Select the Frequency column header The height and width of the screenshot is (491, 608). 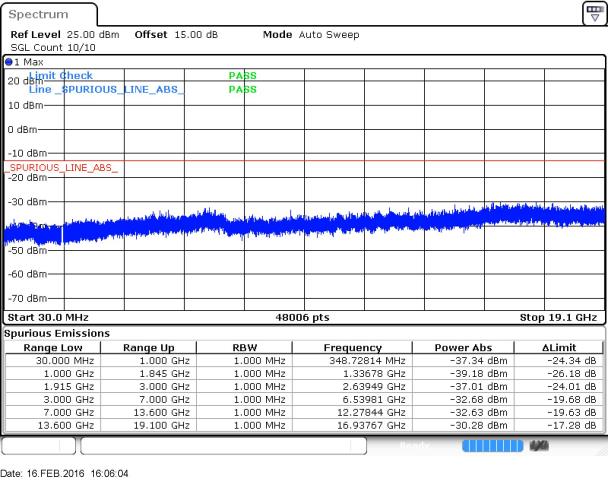coord(352,348)
